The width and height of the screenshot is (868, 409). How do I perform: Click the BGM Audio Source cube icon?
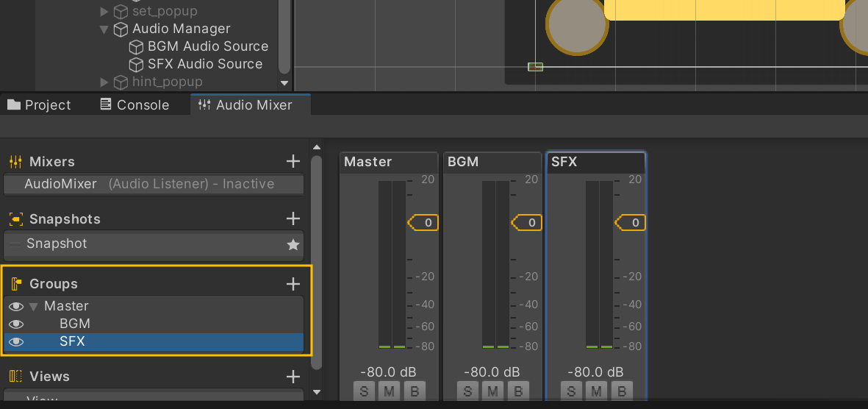click(136, 47)
